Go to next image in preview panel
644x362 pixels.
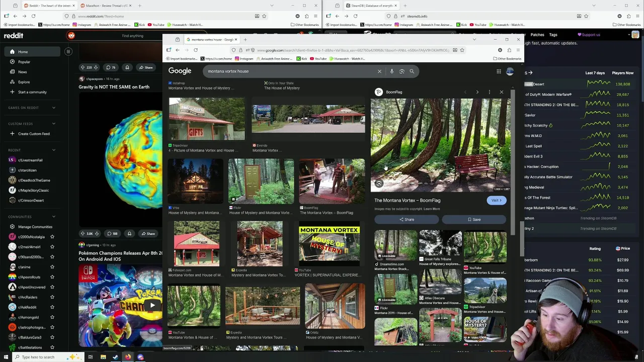click(477, 92)
